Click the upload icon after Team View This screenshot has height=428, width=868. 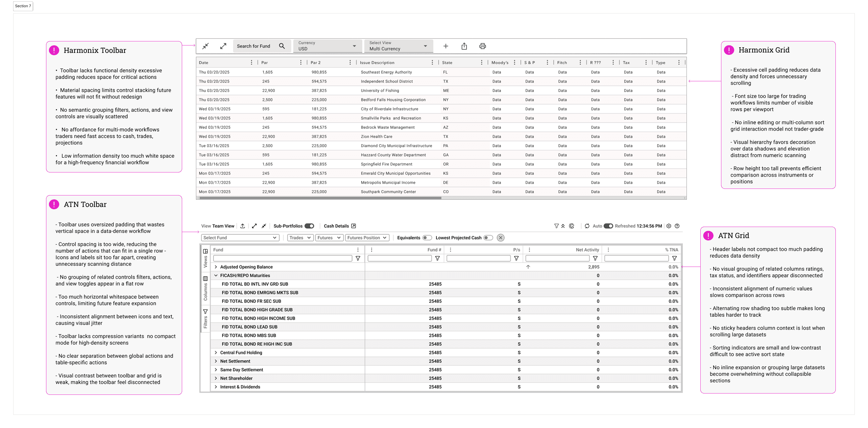tap(243, 226)
